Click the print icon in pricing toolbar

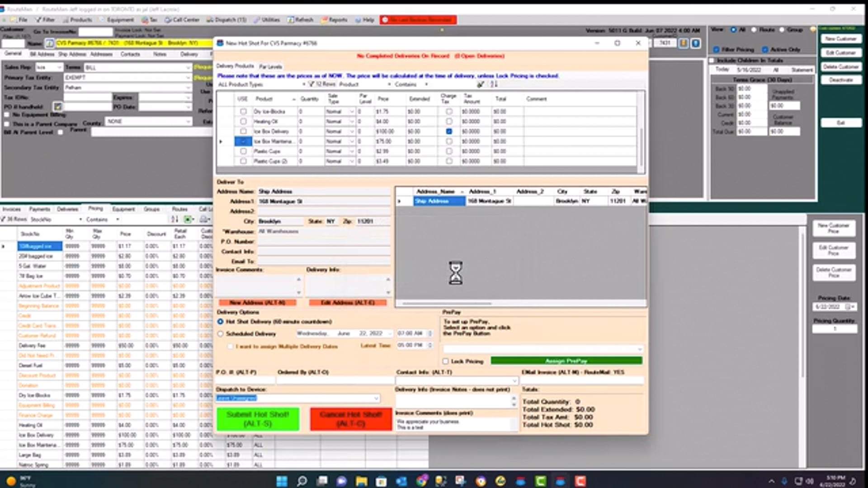pyautogui.click(x=204, y=220)
